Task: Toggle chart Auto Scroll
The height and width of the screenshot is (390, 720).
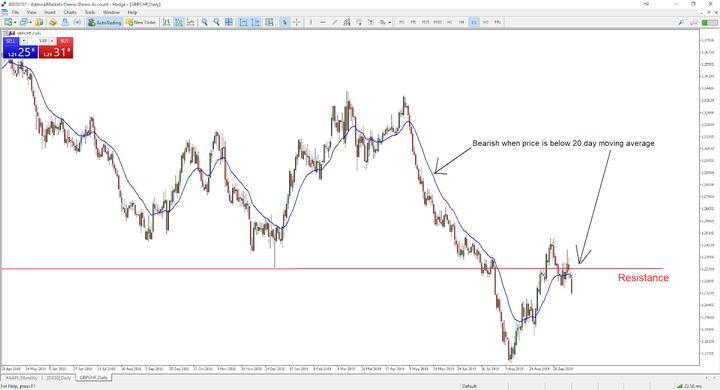Action: pyautogui.click(x=243, y=22)
